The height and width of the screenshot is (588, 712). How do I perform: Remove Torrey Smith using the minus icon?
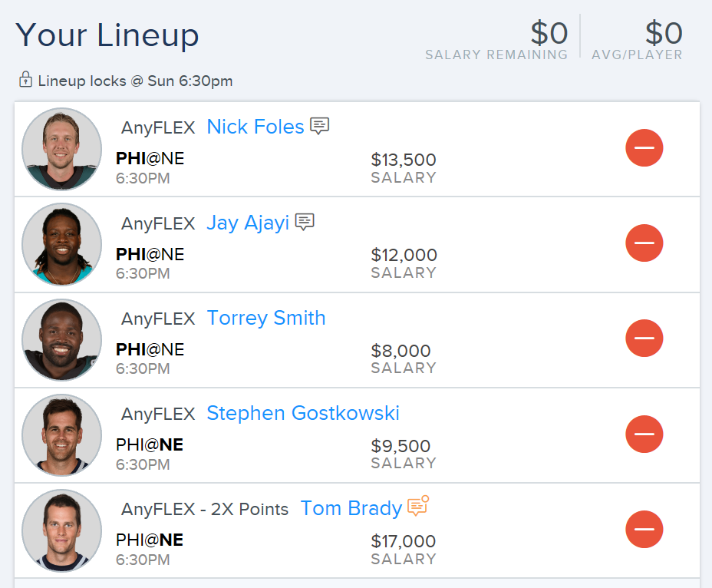pyautogui.click(x=644, y=338)
